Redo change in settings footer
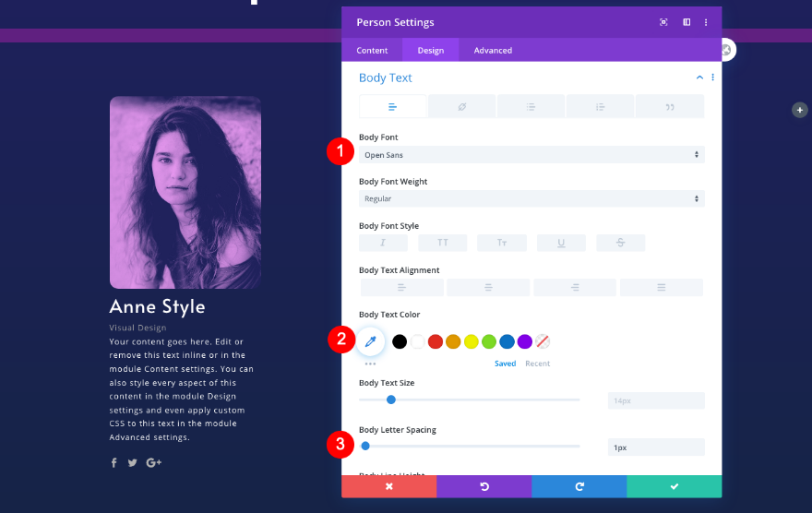 tap(579, 486)
